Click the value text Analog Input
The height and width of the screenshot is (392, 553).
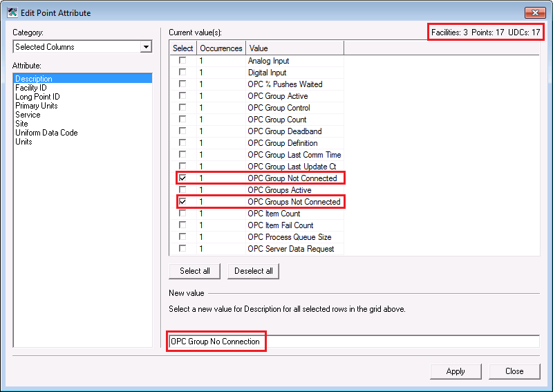tap(268, 61)
